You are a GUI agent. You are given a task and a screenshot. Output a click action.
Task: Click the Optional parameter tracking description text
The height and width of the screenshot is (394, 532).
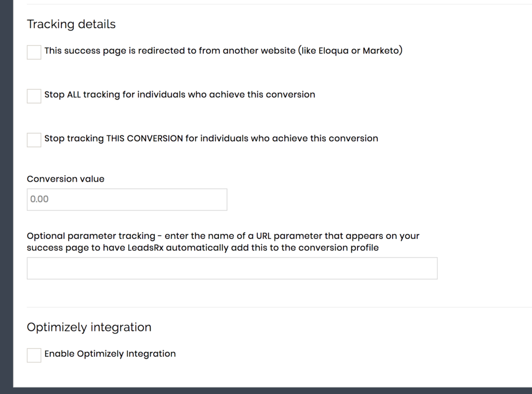coord(223,242)
